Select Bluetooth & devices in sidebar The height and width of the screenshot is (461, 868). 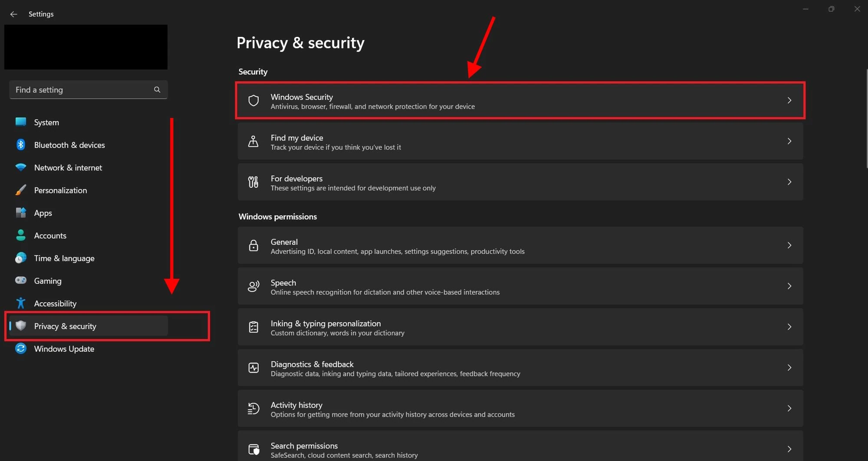[x=69, y=145]
